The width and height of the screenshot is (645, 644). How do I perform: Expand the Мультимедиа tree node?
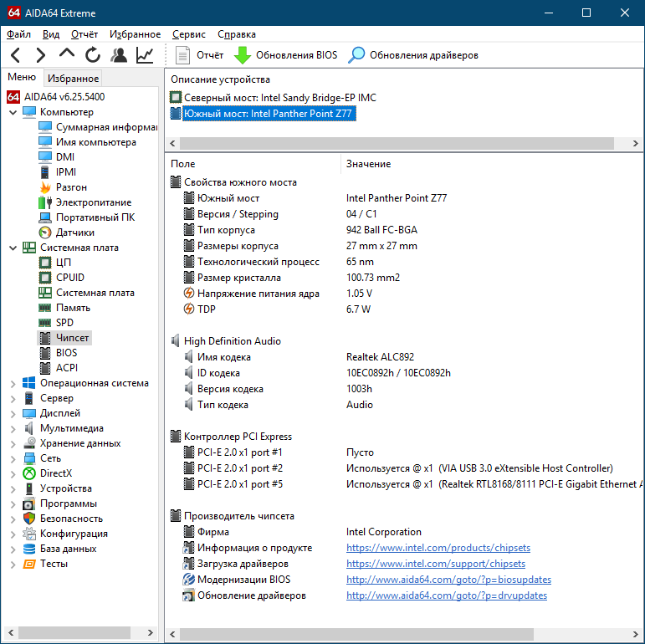(x=13, y=428)
